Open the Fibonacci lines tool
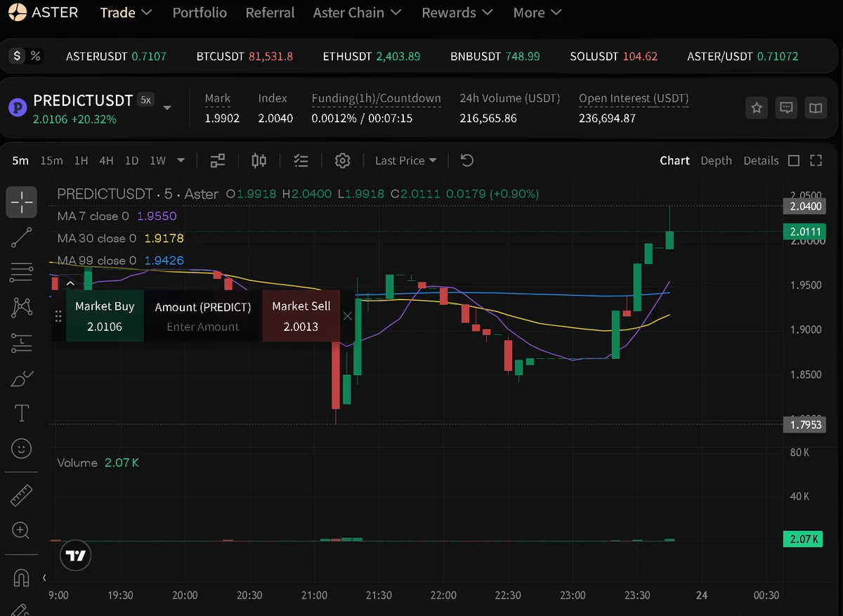This screenshot has width=843, height=616. [x=22, y=272]
